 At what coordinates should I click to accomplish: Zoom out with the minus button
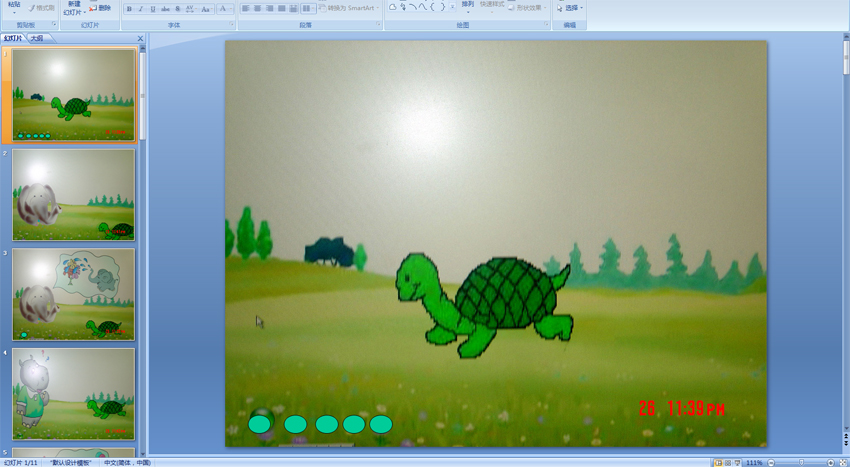[771, 463]
